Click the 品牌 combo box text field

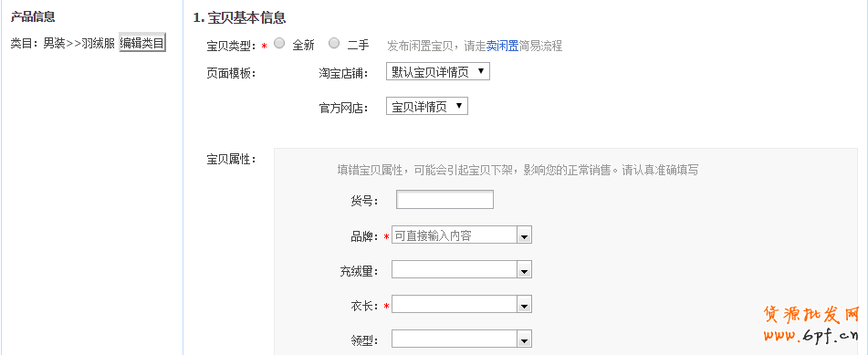click(x=454, y=235)
